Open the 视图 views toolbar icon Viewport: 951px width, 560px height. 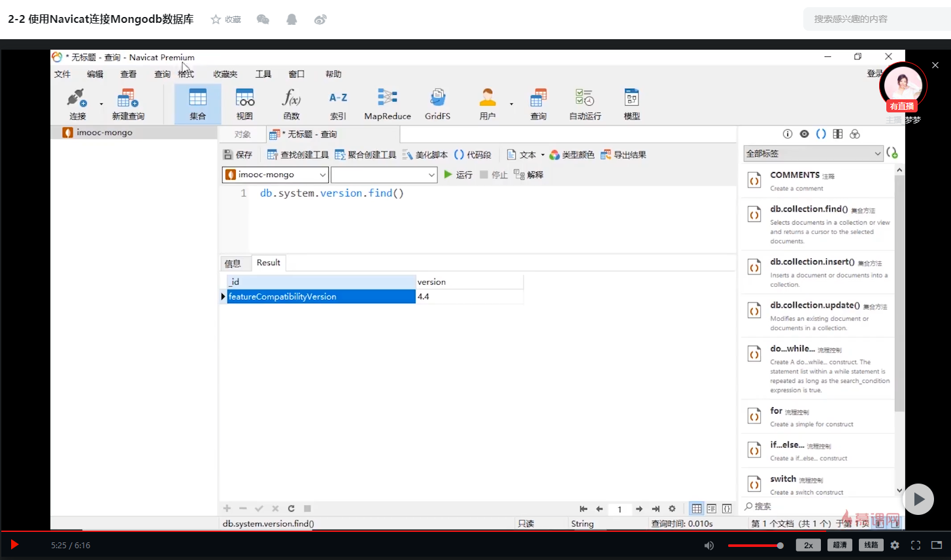point(244,105)
